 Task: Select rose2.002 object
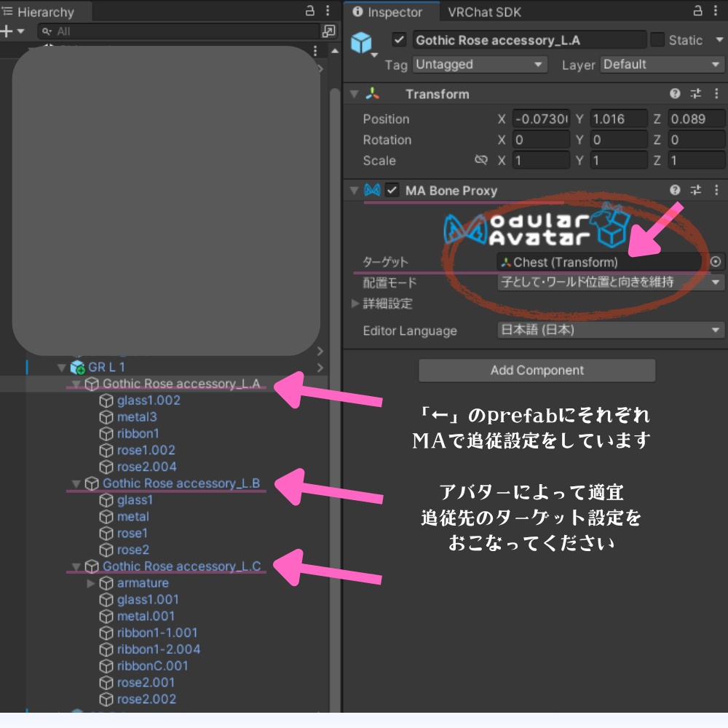pos(146,699)
